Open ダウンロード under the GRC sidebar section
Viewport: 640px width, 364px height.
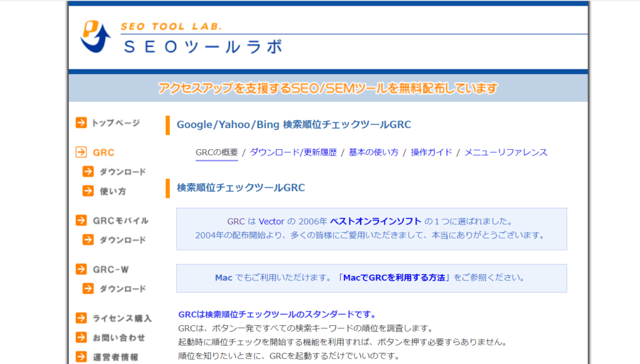[x=123, y=172]
